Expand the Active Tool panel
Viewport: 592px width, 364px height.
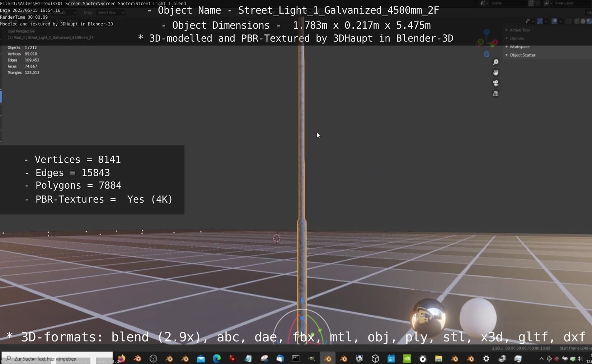tap(518, 30)
